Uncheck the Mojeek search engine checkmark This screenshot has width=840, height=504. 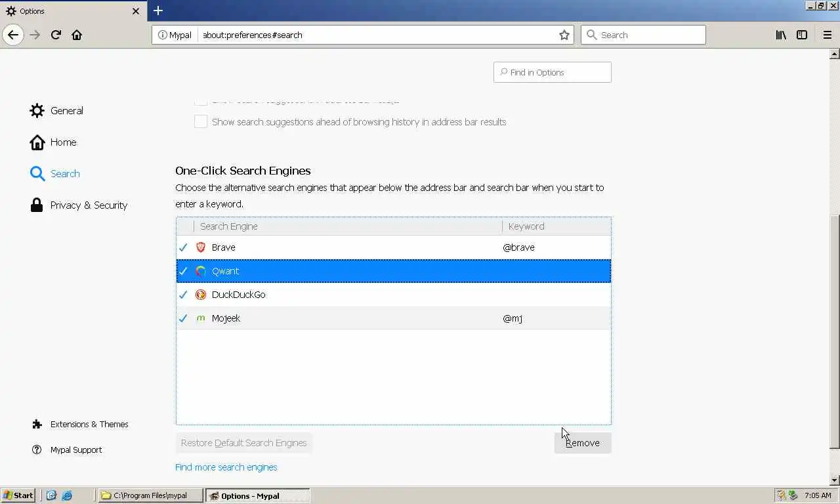[183, 318]
